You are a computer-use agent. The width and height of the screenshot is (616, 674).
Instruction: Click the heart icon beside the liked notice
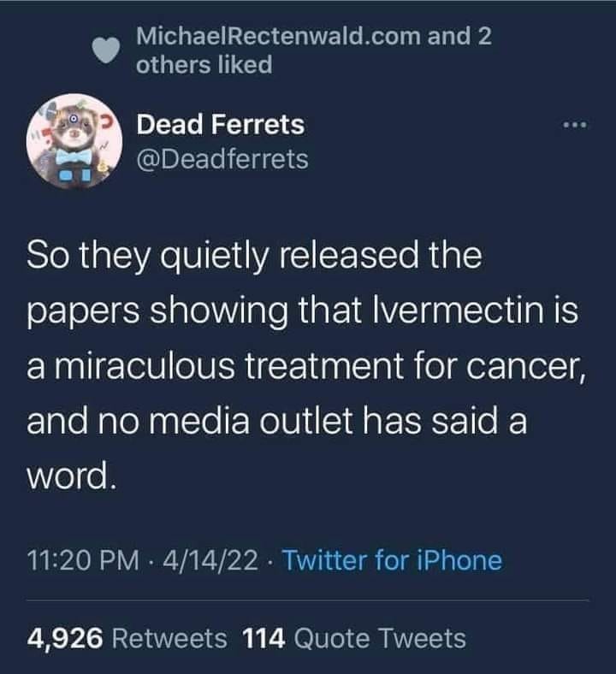105,51
